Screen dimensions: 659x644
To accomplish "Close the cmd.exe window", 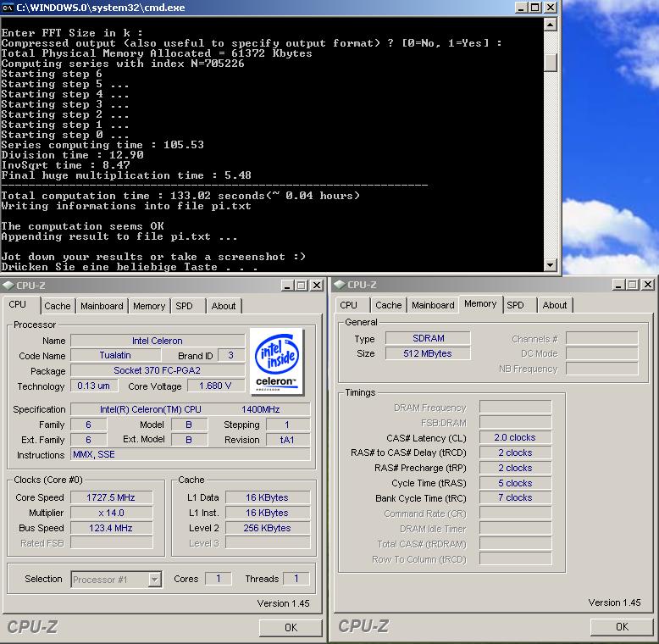I will click(550, 8).
